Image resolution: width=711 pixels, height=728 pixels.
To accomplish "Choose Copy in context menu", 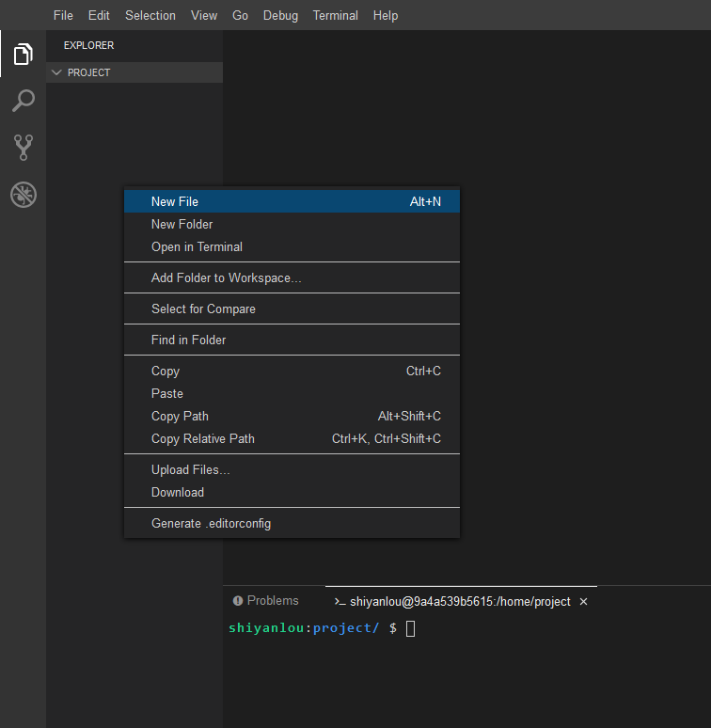I will [x=292, y=371].
